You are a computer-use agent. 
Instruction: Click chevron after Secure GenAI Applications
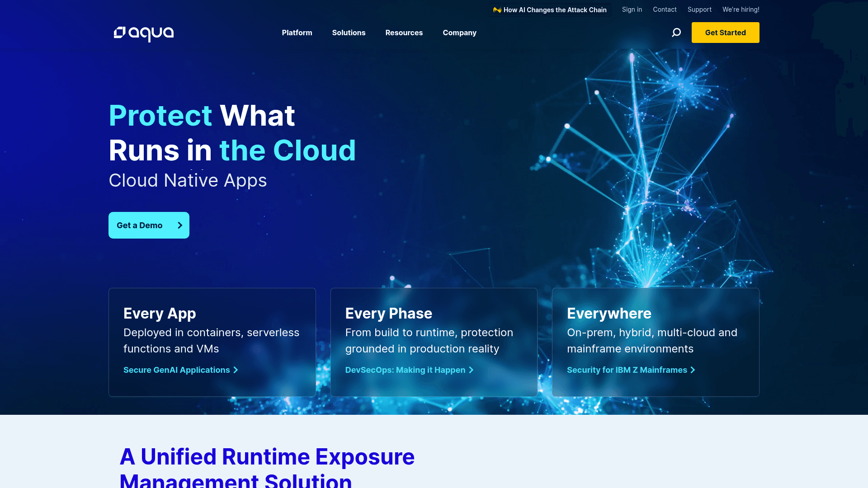click(236, 370)
